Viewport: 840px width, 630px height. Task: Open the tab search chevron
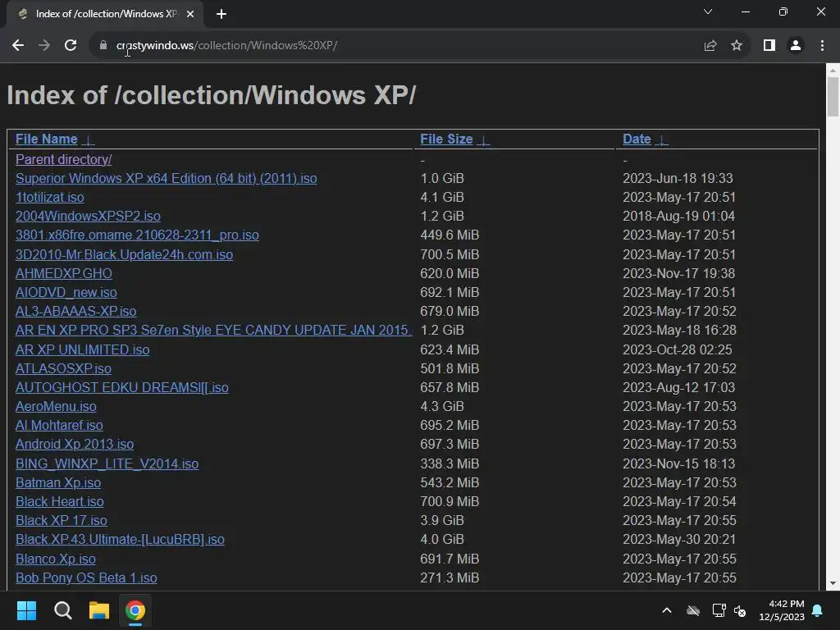[708, 11]
